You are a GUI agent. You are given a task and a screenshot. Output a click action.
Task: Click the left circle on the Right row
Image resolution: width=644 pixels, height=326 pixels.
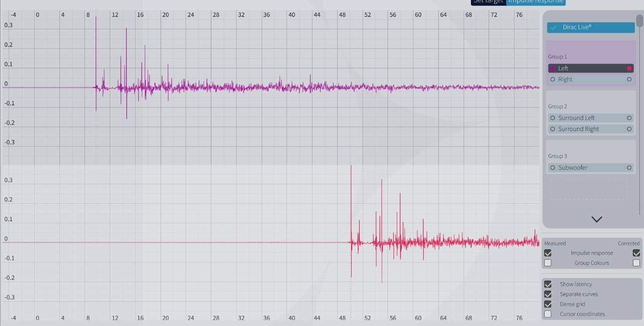click(553, 79)
